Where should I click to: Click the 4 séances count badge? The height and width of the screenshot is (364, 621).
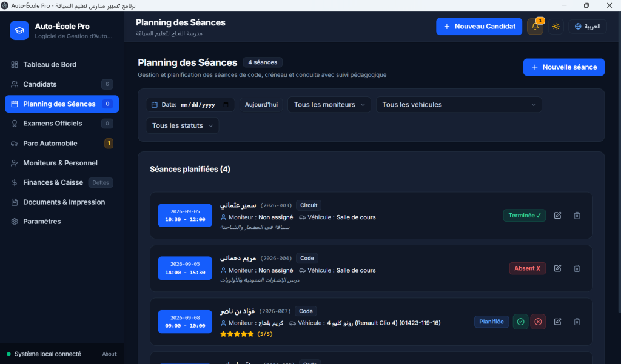[x=263, y=62]
